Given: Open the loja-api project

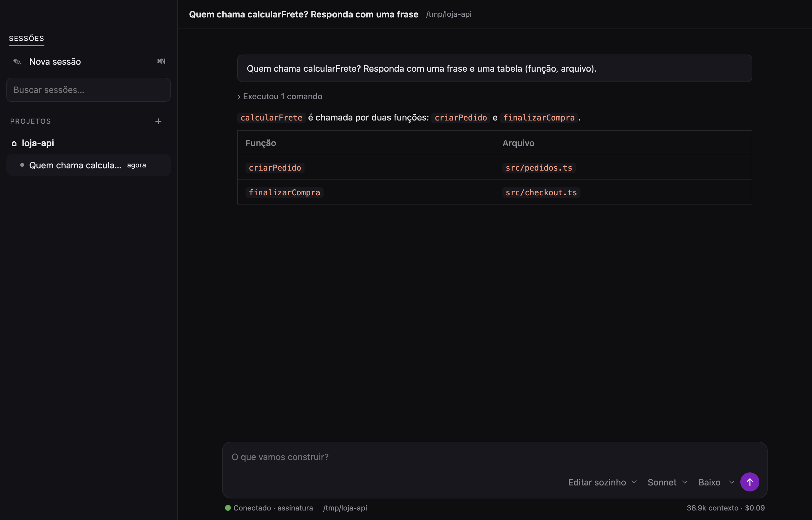Looking at the screenshot, I should [38, 143].
